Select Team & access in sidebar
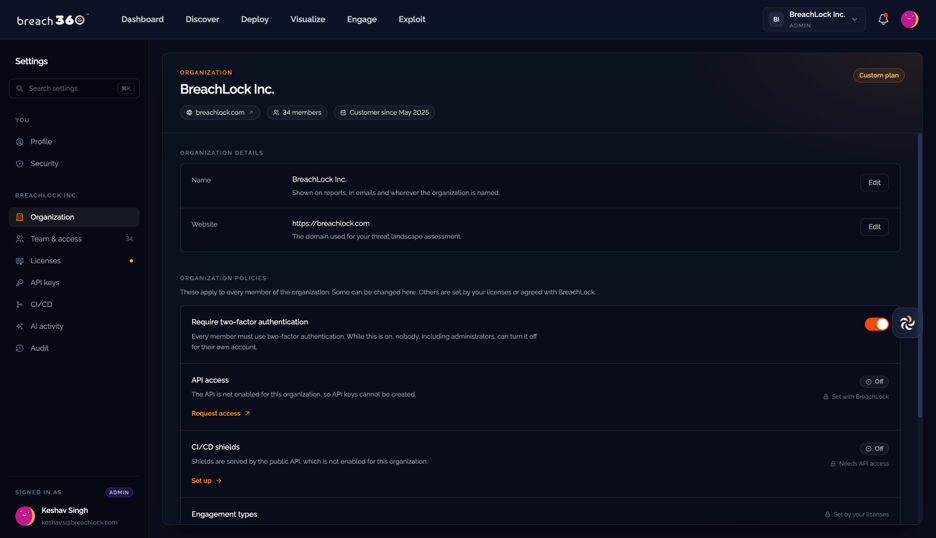Screen dimensions: 936x538 pyautogui.click(x=74, y=239)
